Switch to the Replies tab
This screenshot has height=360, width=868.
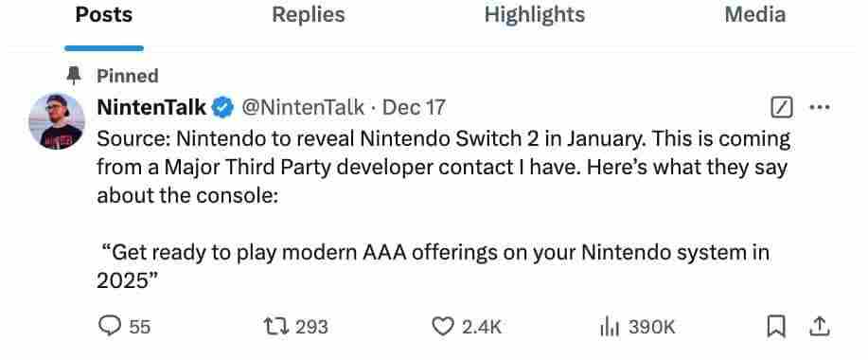(309, 15)
